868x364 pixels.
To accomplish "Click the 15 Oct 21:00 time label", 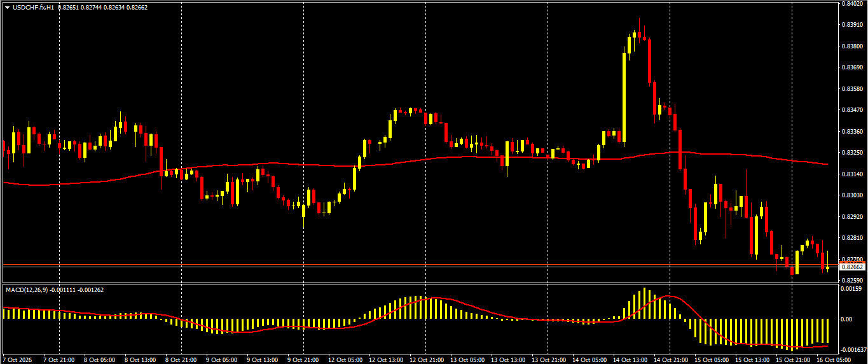I will tap(793, 360).
